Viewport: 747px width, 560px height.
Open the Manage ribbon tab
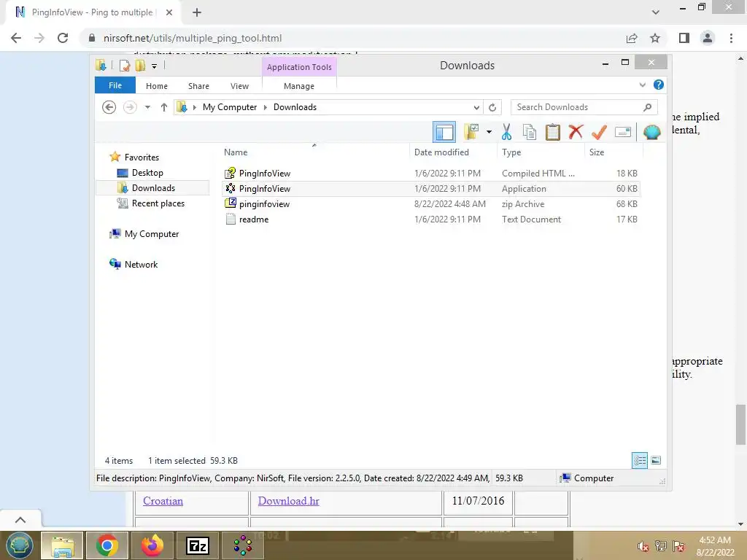(x=299, y=86)
